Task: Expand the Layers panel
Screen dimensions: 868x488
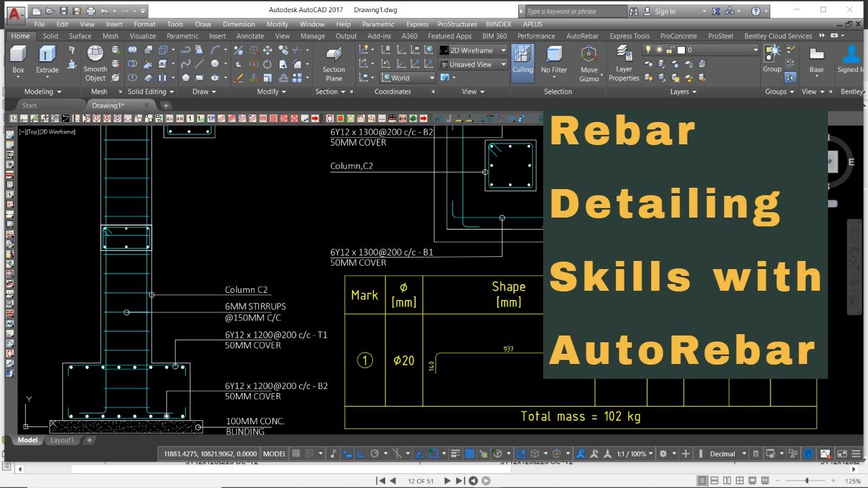Action: [683, 91]
